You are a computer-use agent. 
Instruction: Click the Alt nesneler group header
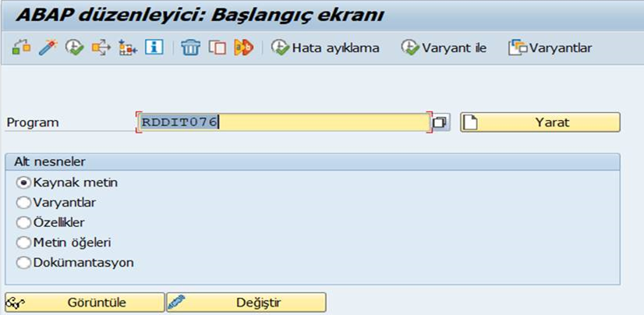point(313,162)
